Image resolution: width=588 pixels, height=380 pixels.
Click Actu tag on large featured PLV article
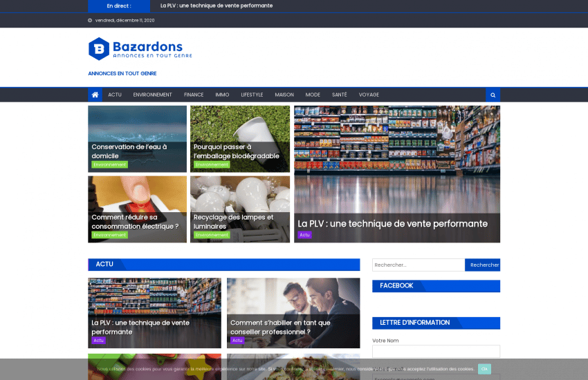coord(304,235)
